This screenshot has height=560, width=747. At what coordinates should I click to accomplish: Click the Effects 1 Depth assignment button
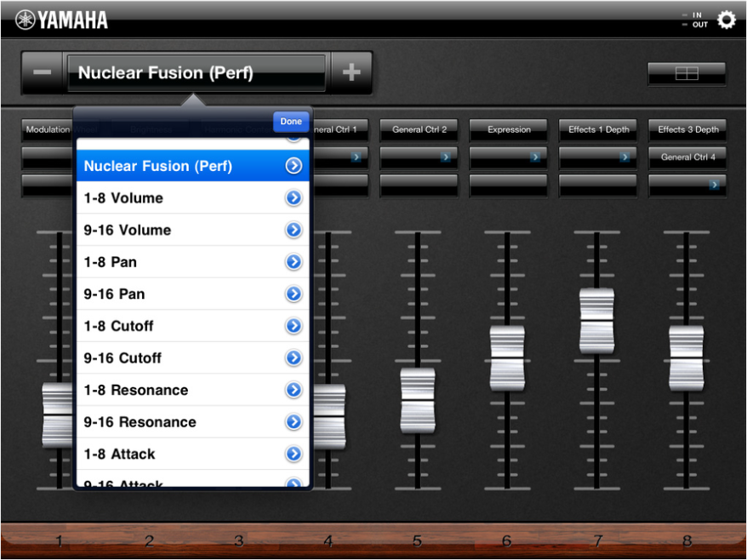pos(598,129)
